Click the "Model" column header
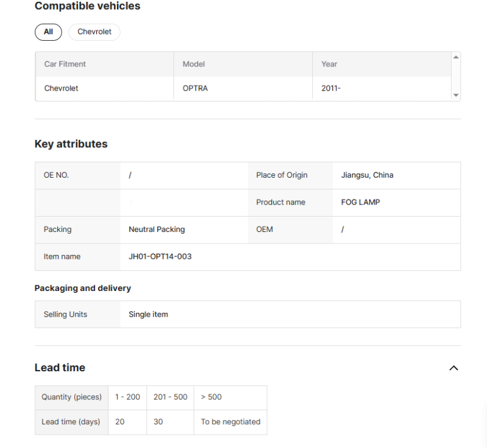487x448 pixels. [194, 64]
